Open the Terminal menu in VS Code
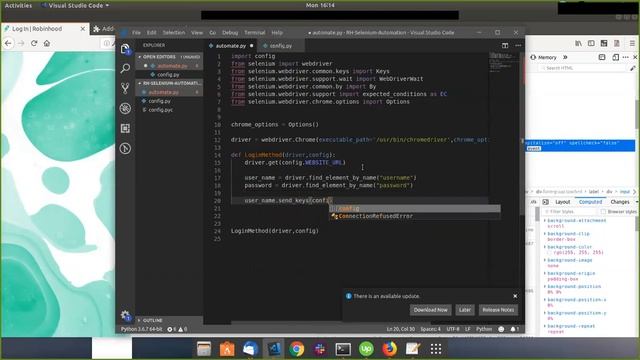640x360 pixels. click(x=255, y=32)
